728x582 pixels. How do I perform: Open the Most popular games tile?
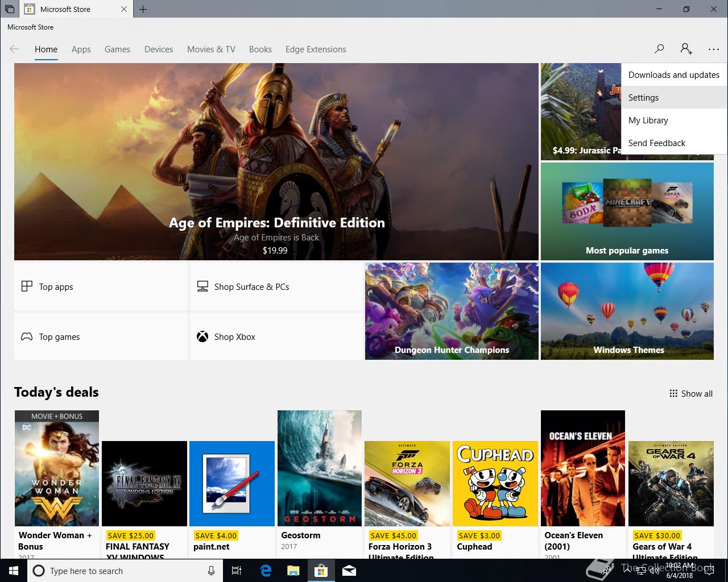coord(627,211)
